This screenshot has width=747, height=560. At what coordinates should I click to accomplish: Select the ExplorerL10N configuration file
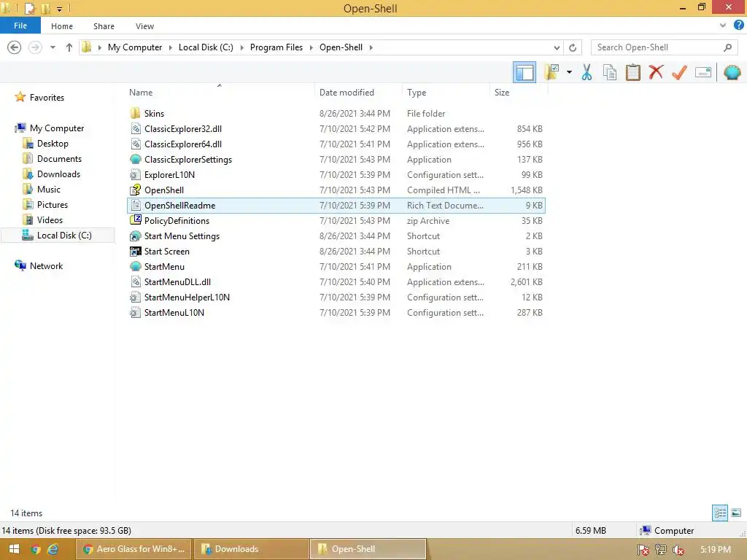click(336, 175)
